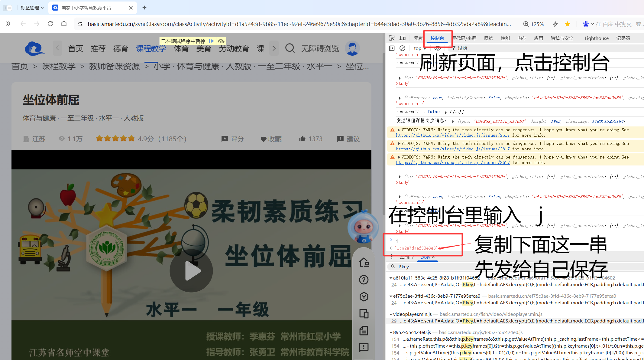Go back with browser back arrow

point(23,24)
